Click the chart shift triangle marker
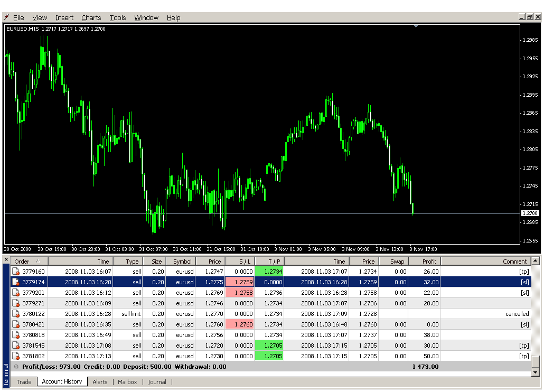 tap(416, 25)
